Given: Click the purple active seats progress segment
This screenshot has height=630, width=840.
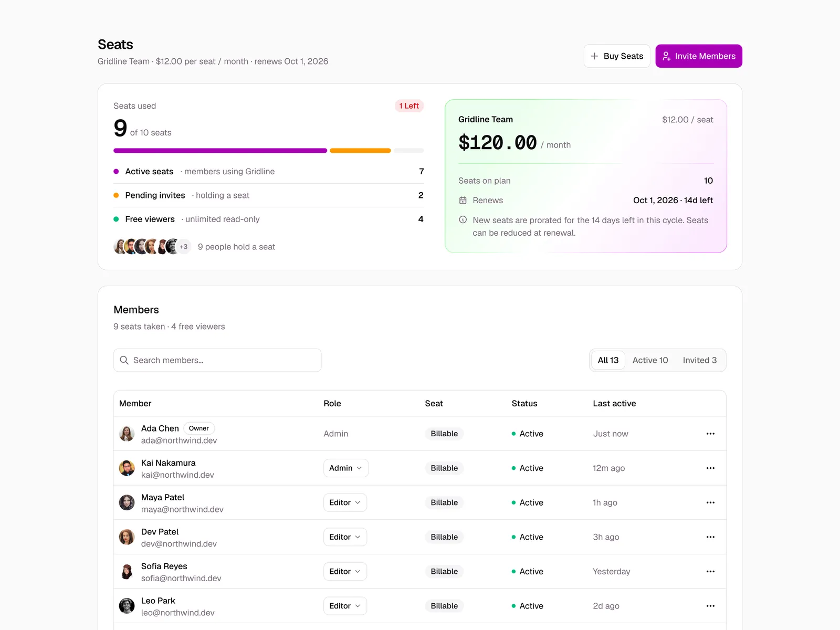Looking at the screenshot, I should [220, 151].
